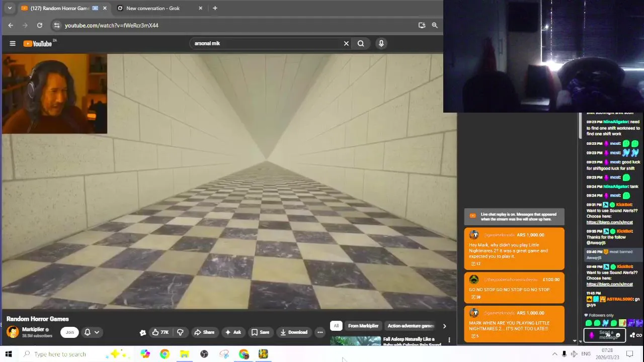Screen dimensions: 644x362
Task: Open the Fall Asleep Naturally video thumbnail
Action: point(356,341)
